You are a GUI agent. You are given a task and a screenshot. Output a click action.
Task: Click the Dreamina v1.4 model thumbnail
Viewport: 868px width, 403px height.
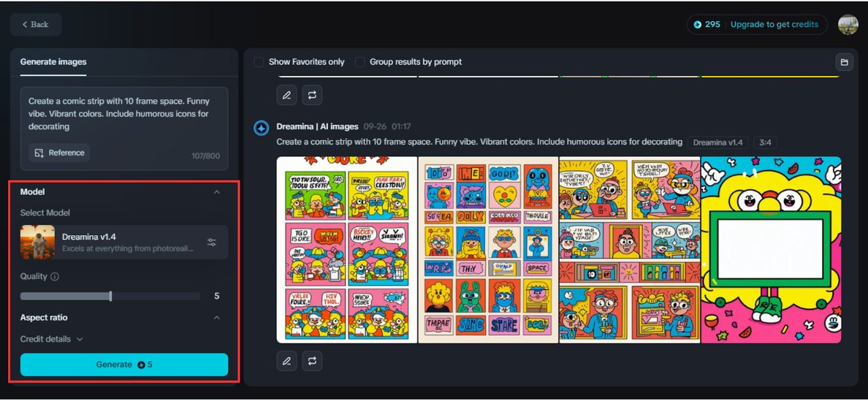37,242
